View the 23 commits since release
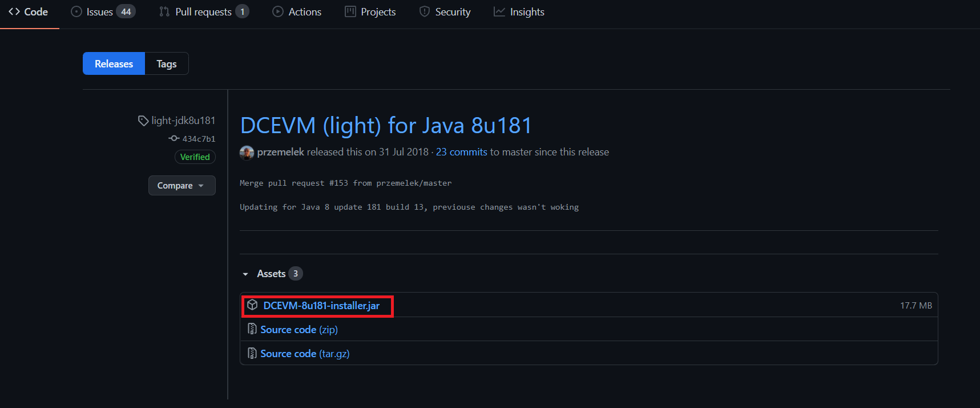The height and width of the screenshot is (408, 980). [462, 152]
